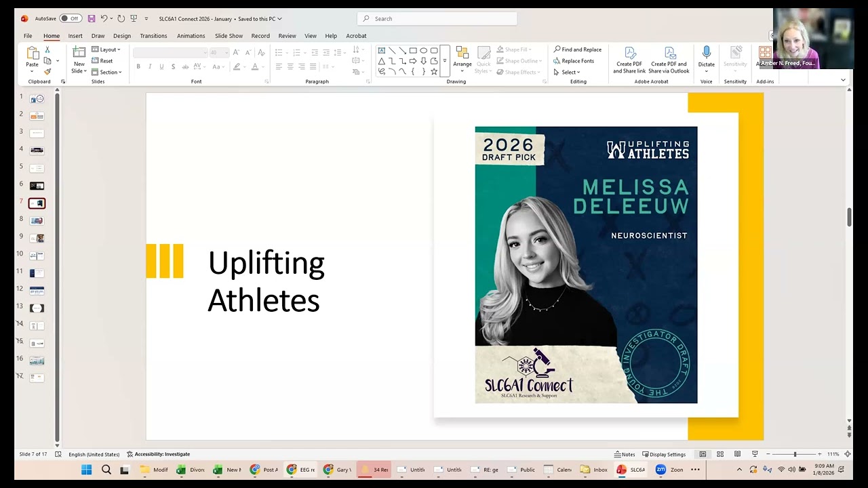The image size is (868, 488).
Task: Open the File menu
Action: click(28, 36)
